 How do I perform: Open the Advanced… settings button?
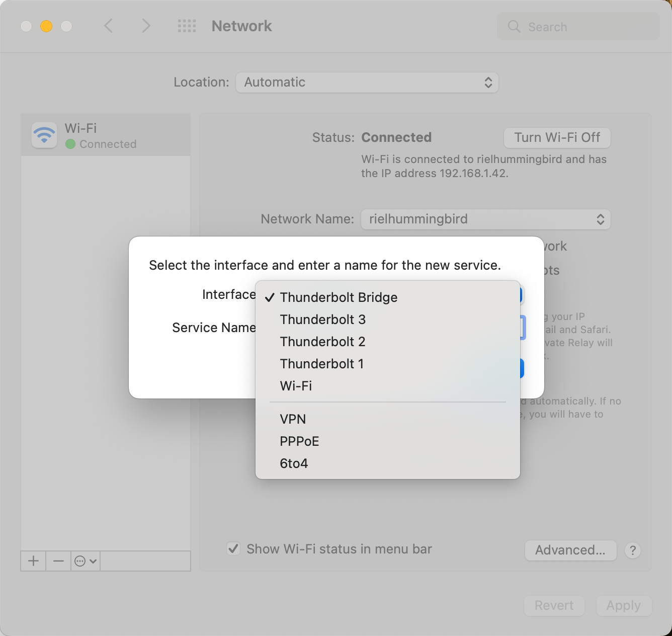tap(570, 550)
